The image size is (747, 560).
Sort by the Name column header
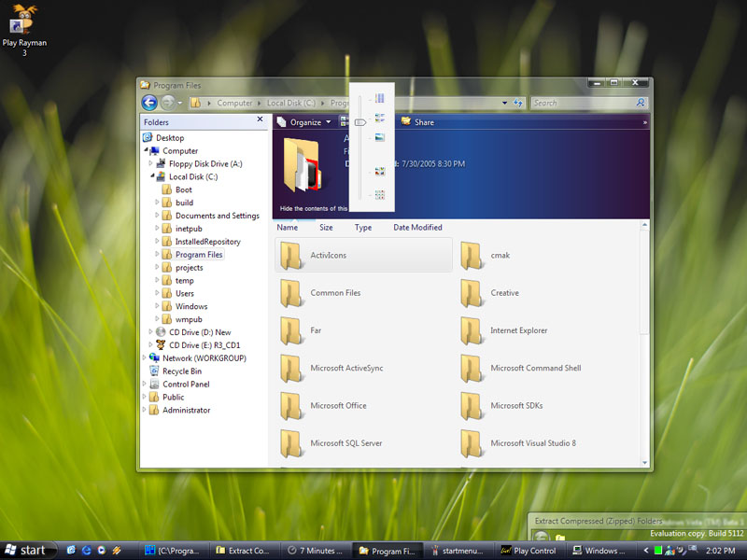[288, 227]
